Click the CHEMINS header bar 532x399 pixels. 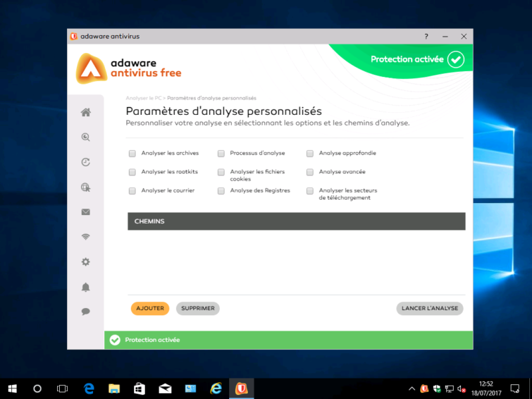pos(297,221)
